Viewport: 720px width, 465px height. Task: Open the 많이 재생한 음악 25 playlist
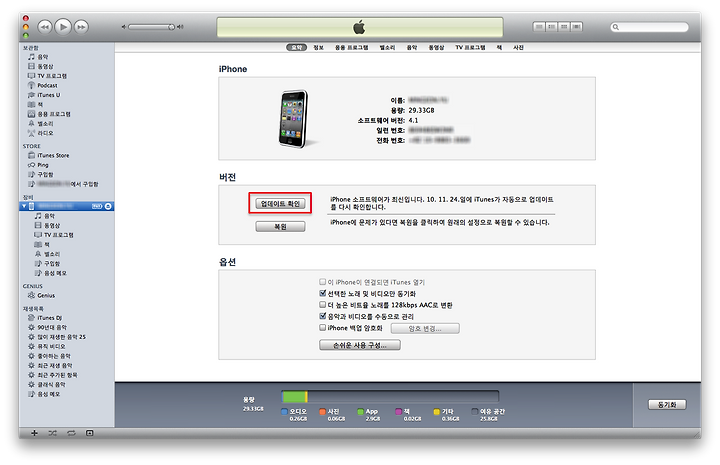57,337
